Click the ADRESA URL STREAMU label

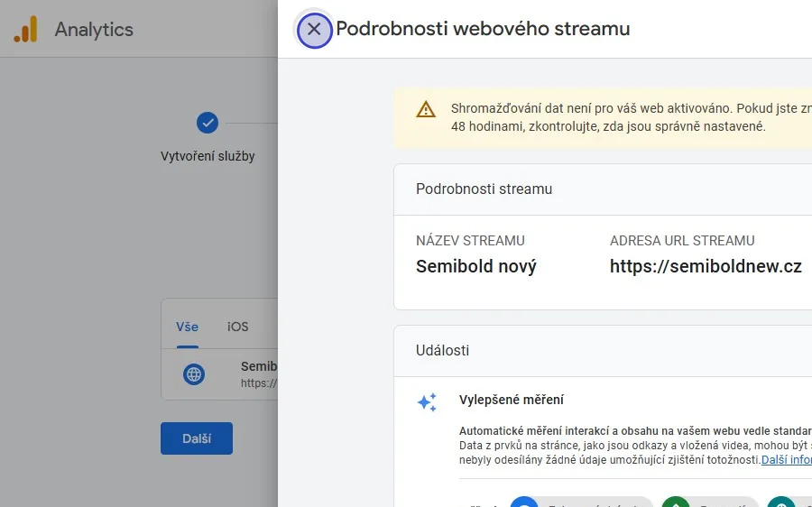[x=682, y=241]
